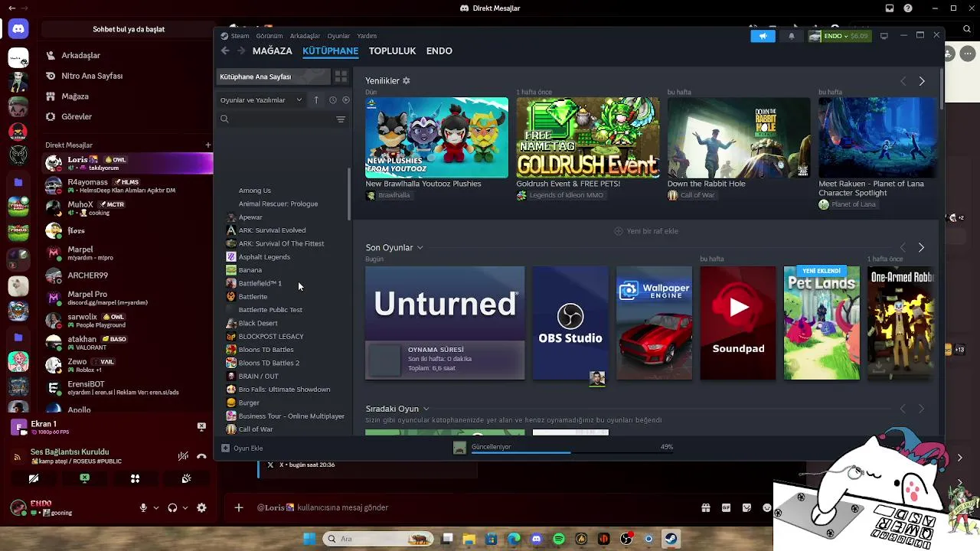This screenshot has width=980, height=551.
Task: Open Discord GIF picker
Action: click(x=726, y=507)
